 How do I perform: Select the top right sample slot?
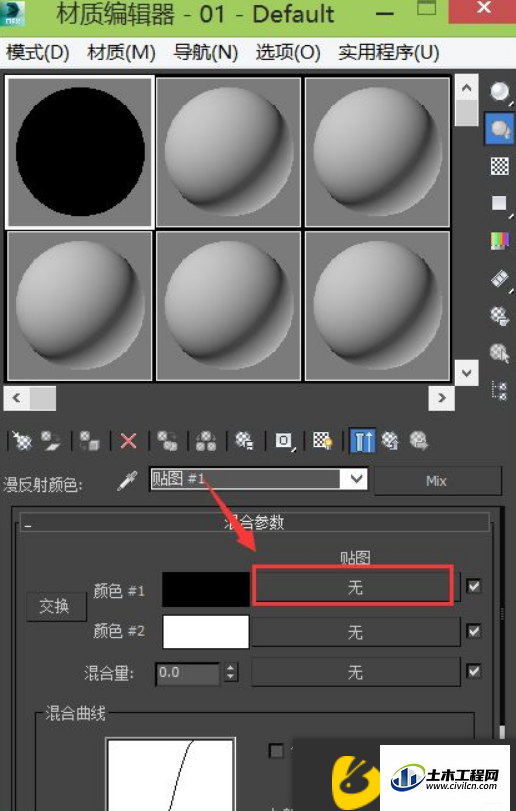377,152
